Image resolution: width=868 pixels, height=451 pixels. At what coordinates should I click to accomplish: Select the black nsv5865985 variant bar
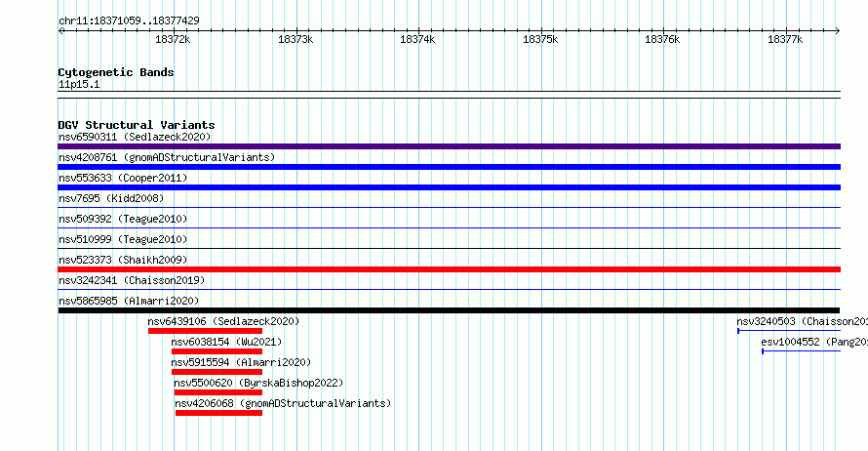point(449,310)
